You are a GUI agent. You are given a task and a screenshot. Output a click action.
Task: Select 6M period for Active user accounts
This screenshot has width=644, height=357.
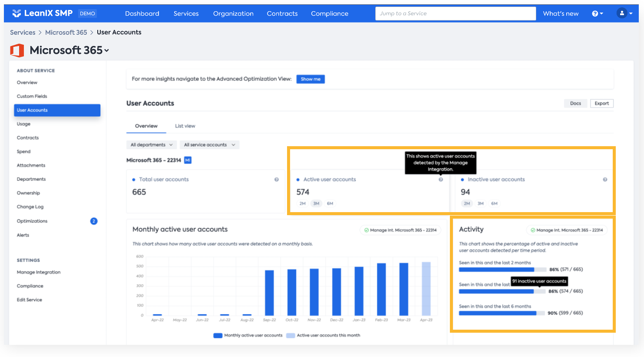330,203
